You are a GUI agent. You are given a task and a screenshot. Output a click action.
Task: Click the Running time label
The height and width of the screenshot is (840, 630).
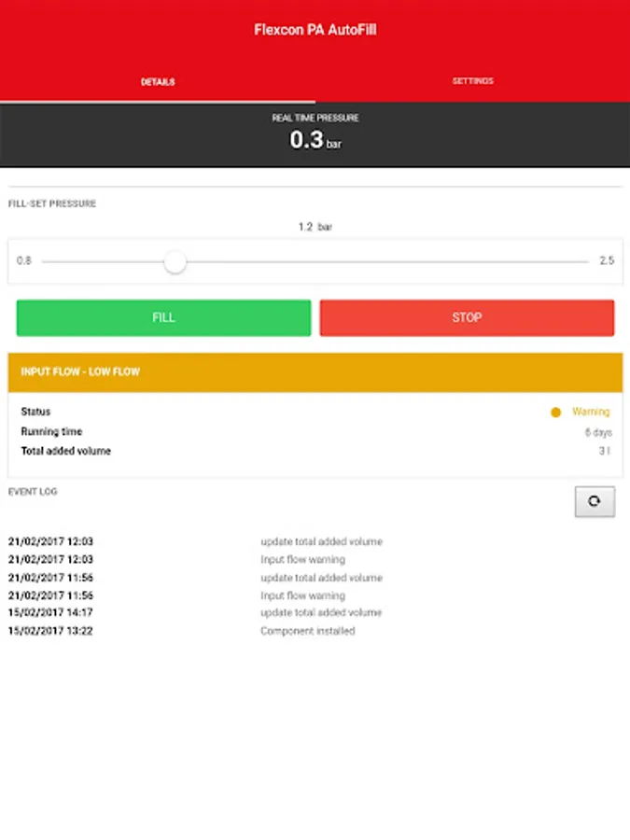point(51,431)
